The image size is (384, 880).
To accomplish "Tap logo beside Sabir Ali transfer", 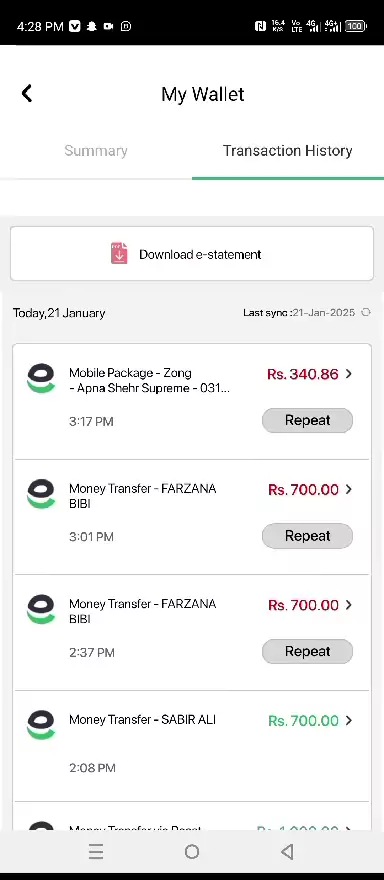I will (x=41, y=725).
